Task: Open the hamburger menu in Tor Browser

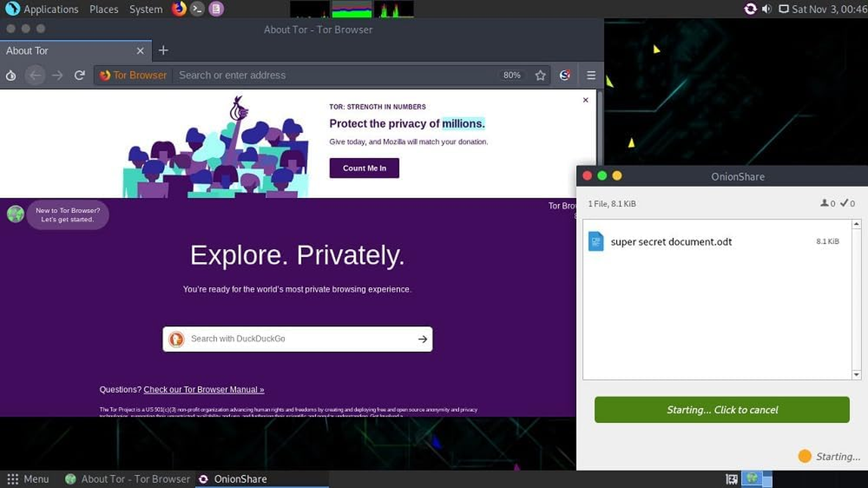Action: pos(590,76)
